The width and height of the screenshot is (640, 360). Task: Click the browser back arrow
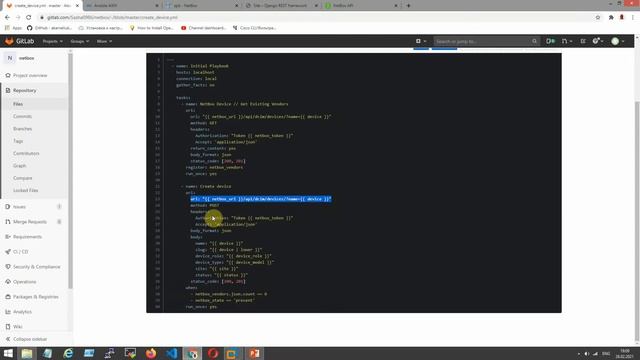tap(7, 18)
